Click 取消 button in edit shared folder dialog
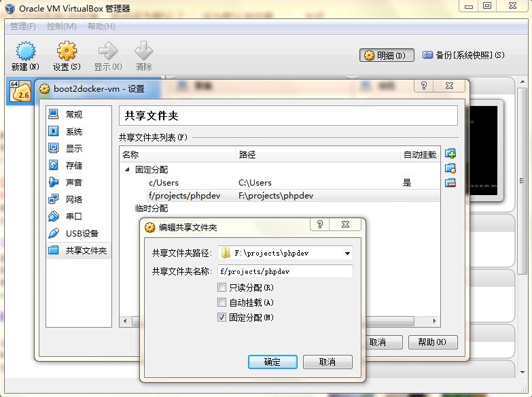Screen dimensions: 532x397 (327, 362)
